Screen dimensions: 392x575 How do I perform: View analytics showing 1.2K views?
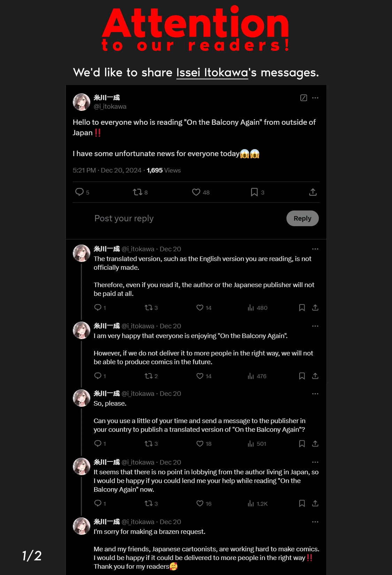tap(251, 504)
